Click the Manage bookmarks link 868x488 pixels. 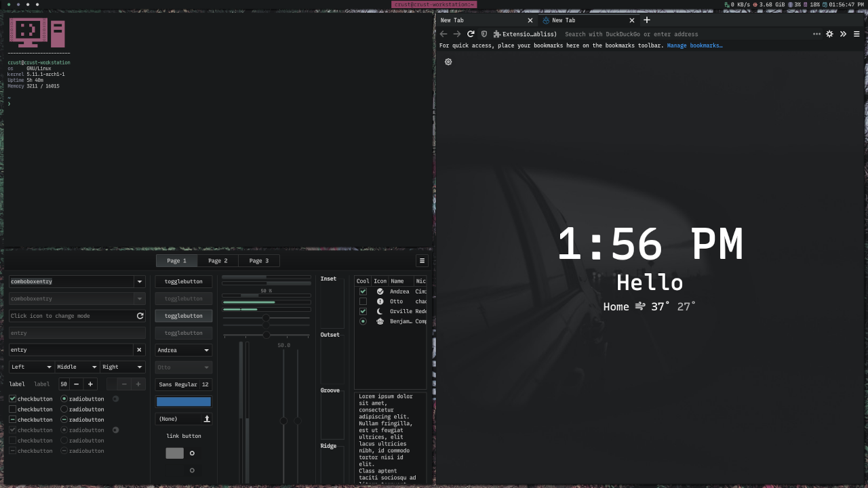pyautogui.click(x=694, y=45)
